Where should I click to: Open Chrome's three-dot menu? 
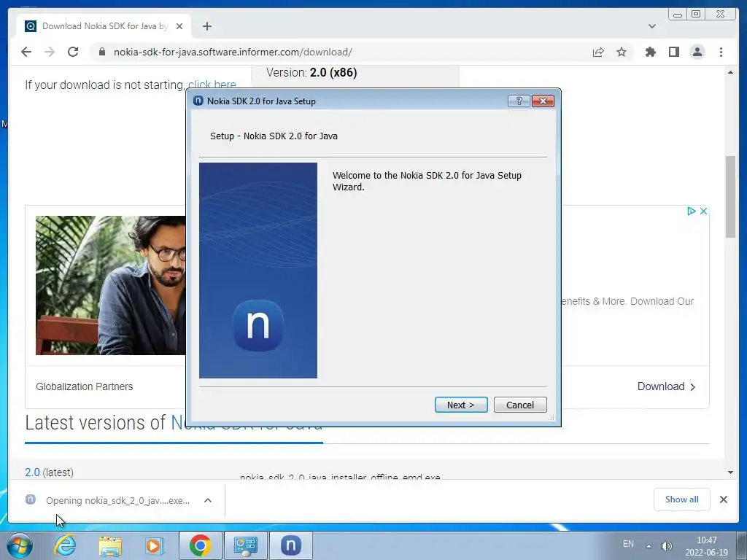click(721, 52)
